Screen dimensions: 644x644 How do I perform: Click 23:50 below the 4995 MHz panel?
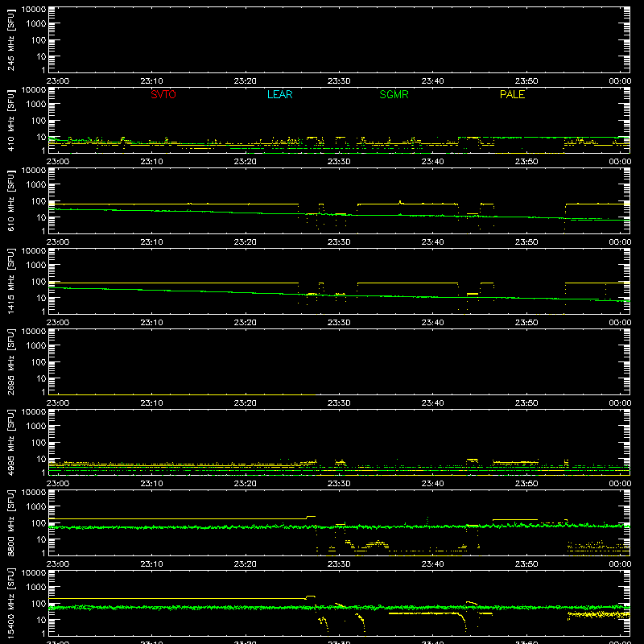[x=526, y=484]
